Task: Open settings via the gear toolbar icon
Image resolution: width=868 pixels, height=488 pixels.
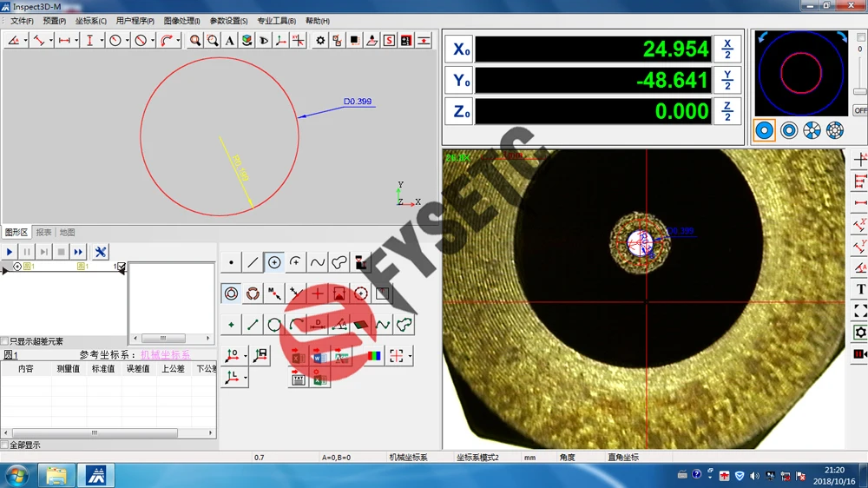Action: coord(320,41)
